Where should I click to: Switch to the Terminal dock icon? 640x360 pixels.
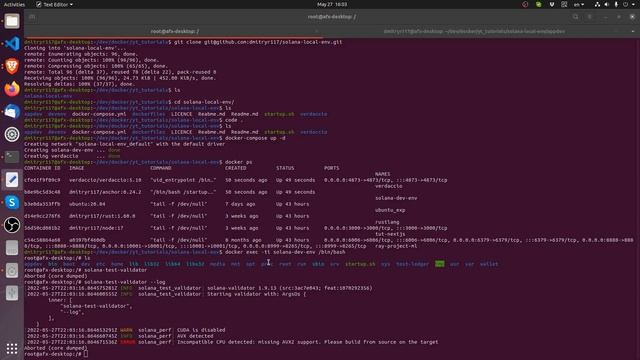tap(12, 157)
